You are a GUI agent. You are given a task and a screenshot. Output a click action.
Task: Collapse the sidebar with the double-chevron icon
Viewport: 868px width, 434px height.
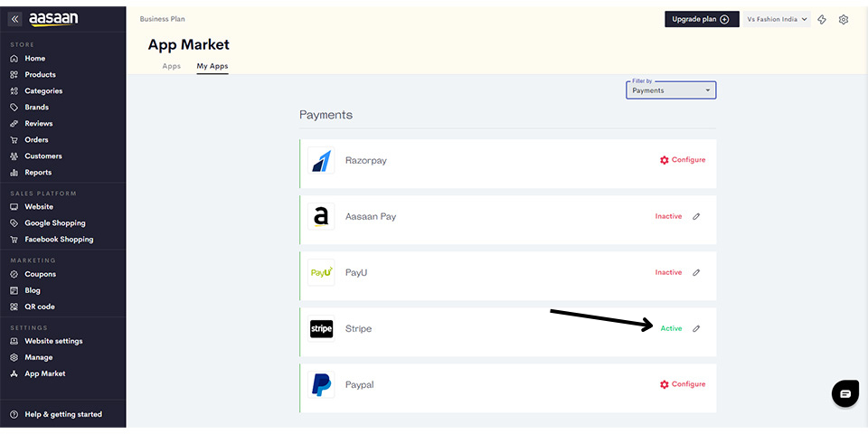pos(15,19)
